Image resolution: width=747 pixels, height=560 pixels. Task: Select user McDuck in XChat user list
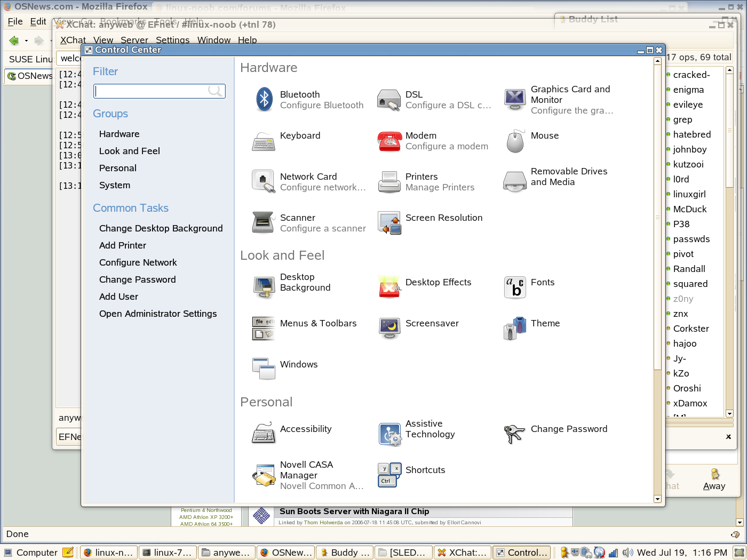tap(689, 209)
